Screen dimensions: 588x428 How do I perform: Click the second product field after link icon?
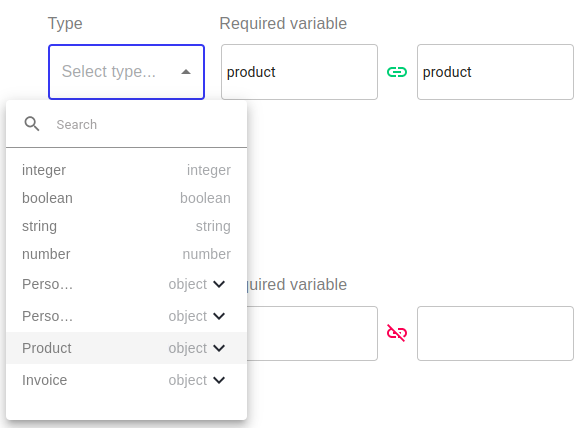(x=495, y=72)
